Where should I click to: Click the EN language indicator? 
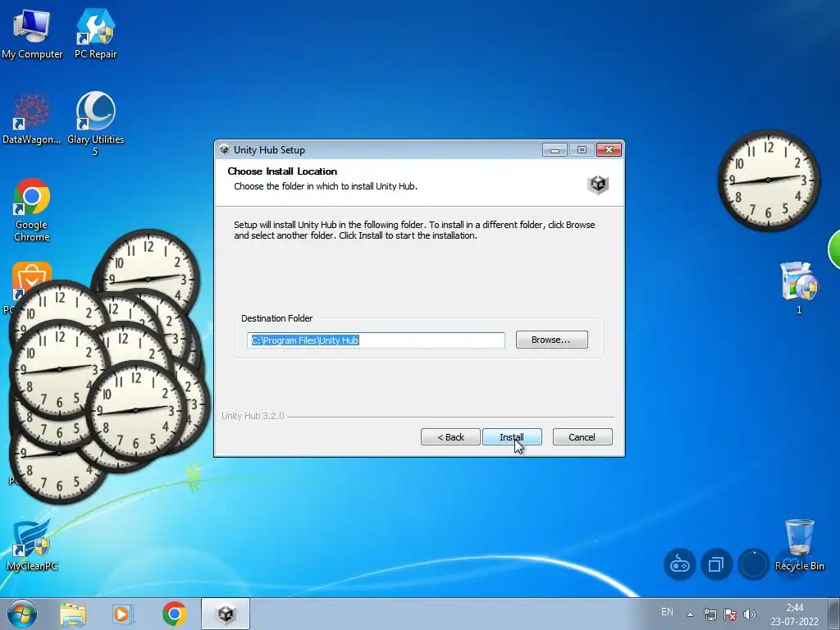pos(667,612)
